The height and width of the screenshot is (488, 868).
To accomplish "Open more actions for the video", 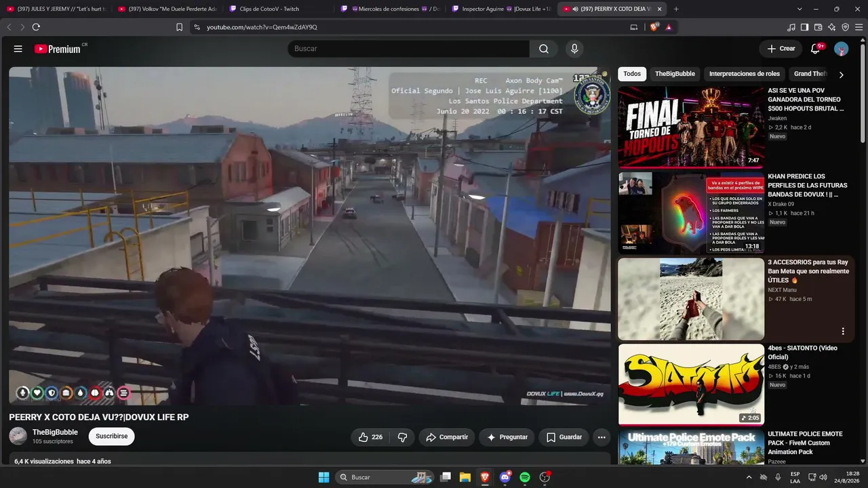I will [x=601, y=437].
